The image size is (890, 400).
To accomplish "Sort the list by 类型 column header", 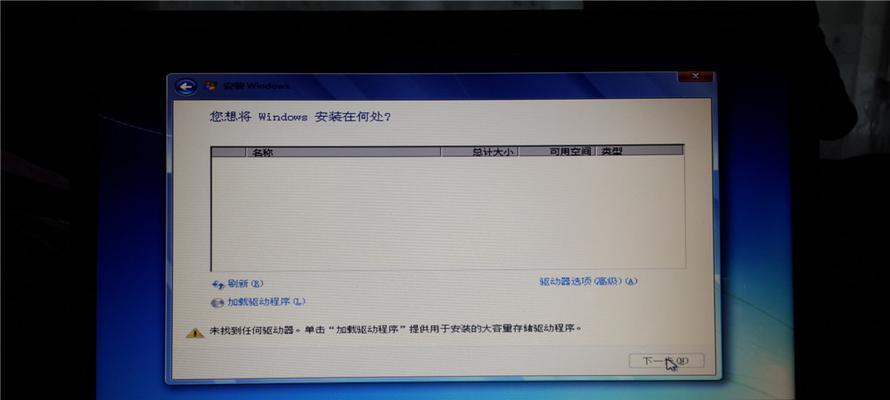I will (x=639, y=150).
